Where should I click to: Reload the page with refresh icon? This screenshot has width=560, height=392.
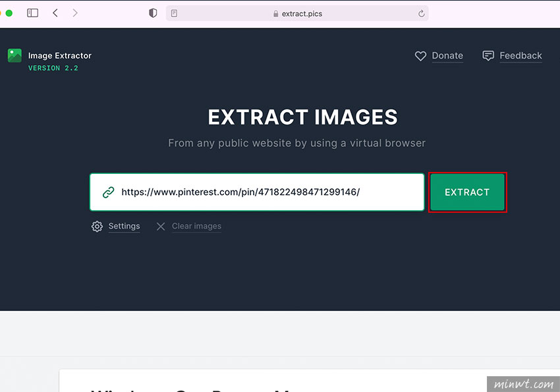(422, 14)
